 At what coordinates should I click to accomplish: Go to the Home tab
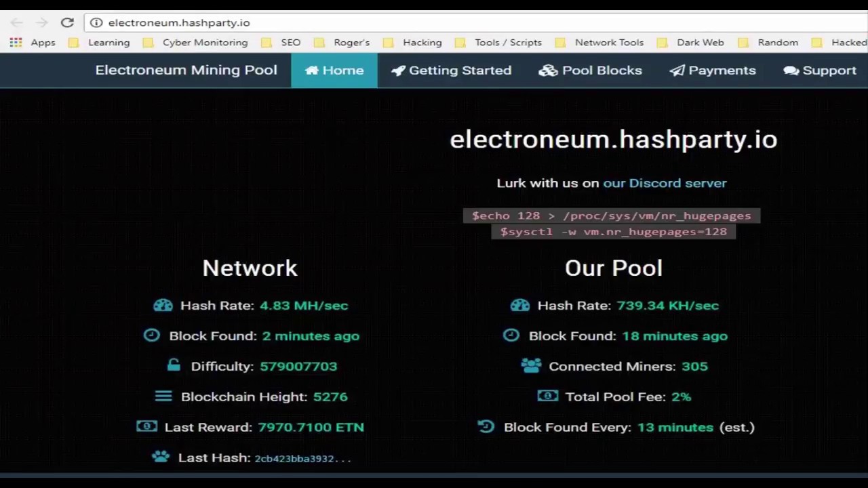click(334, 70)
